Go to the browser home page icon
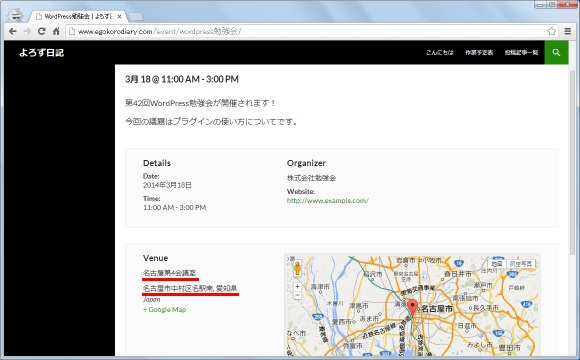Viewport: 580px width, 360px height. tap(56, 31)
